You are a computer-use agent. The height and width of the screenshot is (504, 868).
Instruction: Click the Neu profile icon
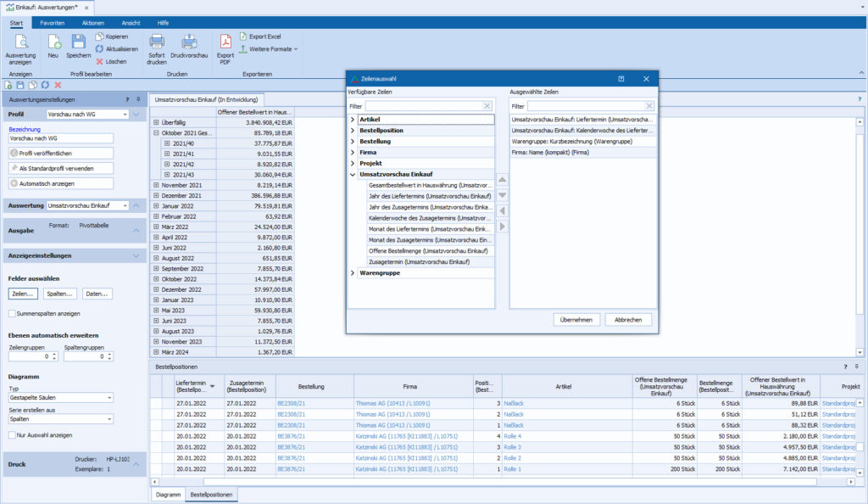pyautogui.click(x=53, y=42)
